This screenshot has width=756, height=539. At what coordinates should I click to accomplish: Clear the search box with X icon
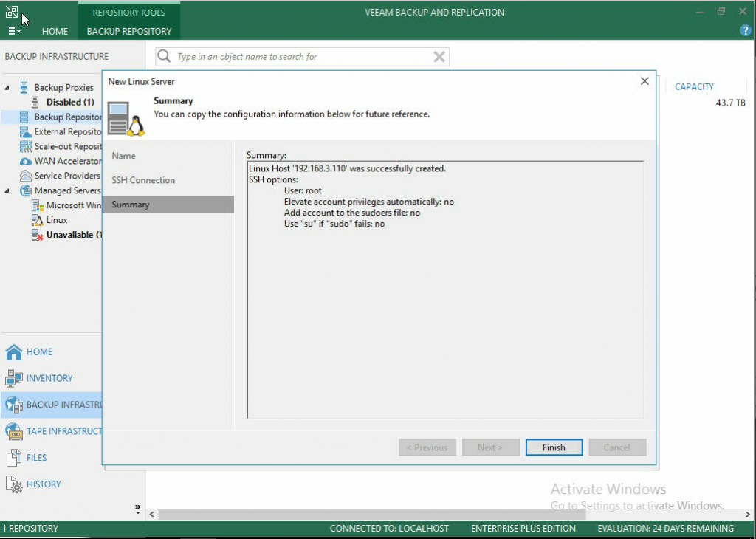coord(439,57)
